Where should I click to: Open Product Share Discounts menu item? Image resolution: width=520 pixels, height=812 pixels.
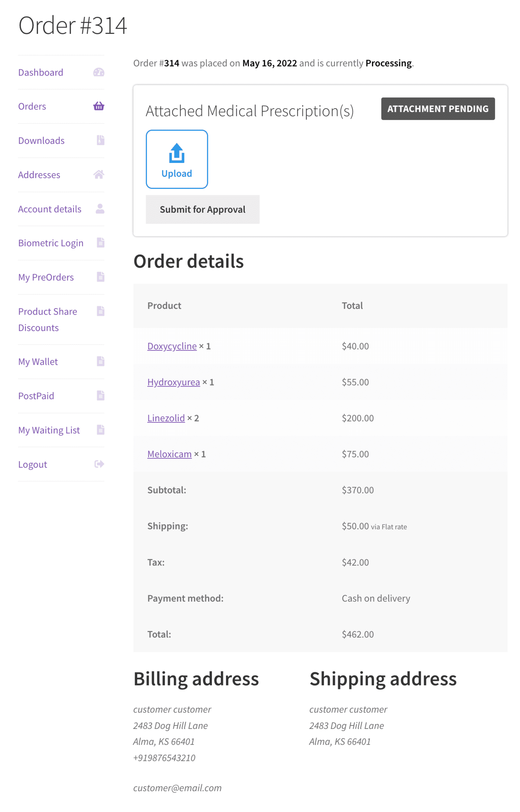(48, 319)
